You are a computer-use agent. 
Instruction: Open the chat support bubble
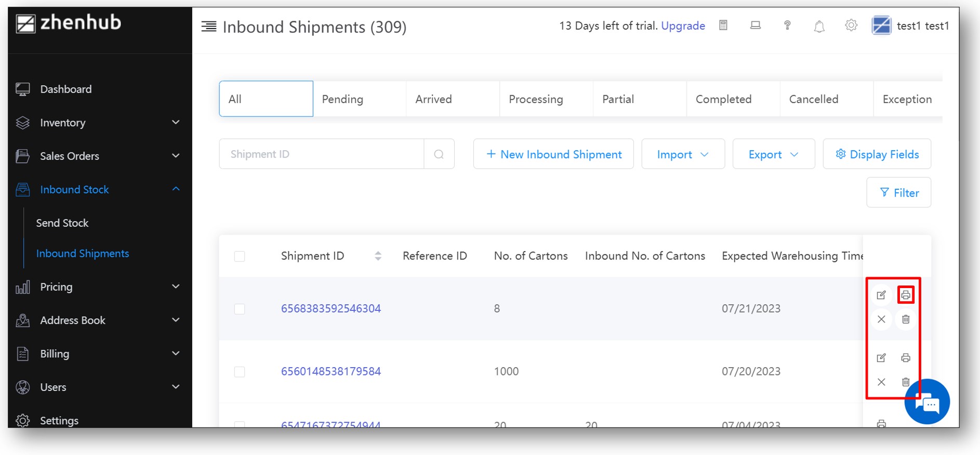[x=927, y=402]
